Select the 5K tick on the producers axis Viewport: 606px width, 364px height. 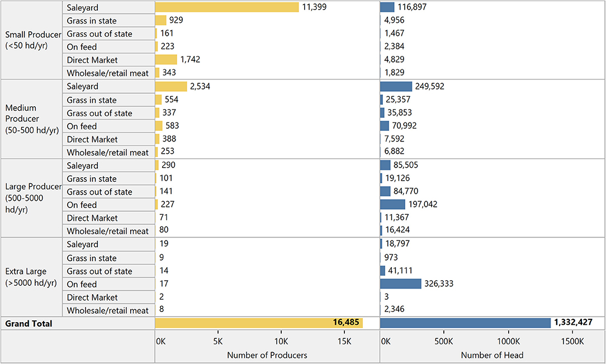tap(218, 342)
